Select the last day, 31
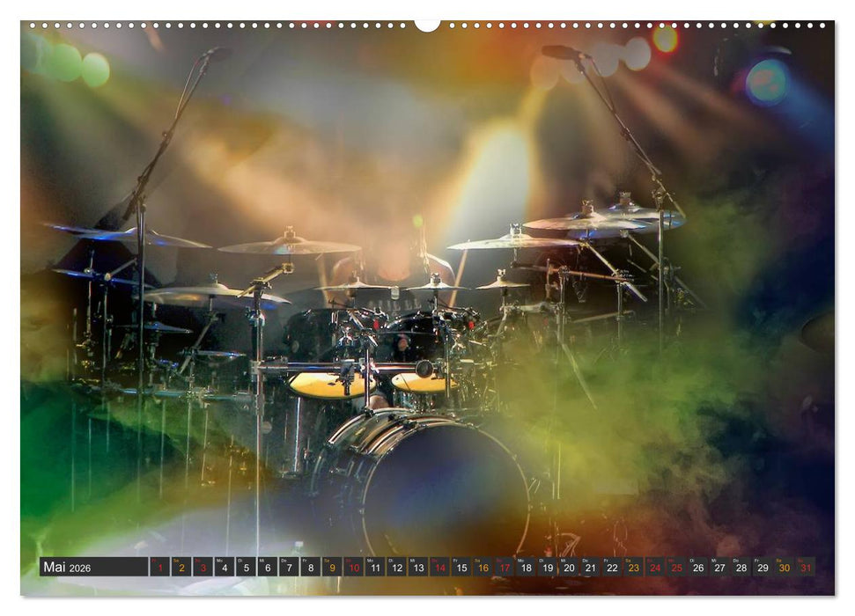This screenshot has height=616, width=855. click(805, 567)
